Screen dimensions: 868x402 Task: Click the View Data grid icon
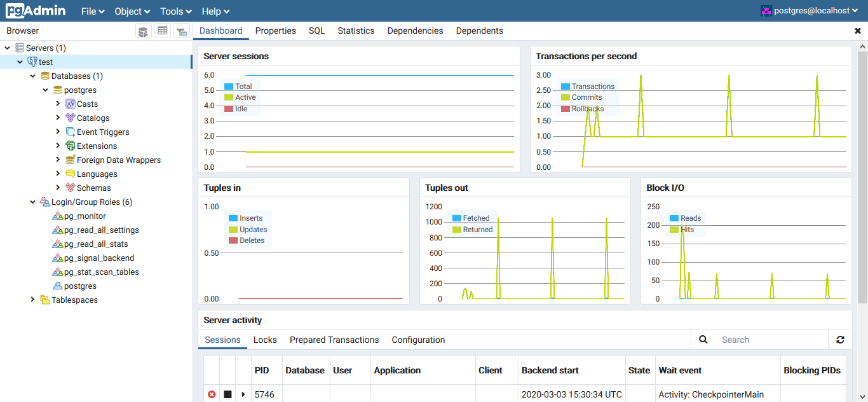click(x=163, y=31)
